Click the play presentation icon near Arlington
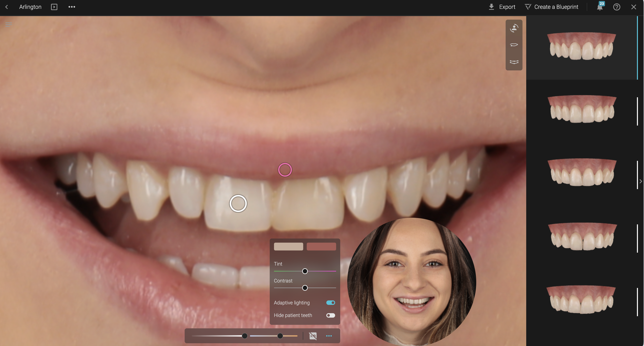 pyautogui.click(x=54, y=7)
